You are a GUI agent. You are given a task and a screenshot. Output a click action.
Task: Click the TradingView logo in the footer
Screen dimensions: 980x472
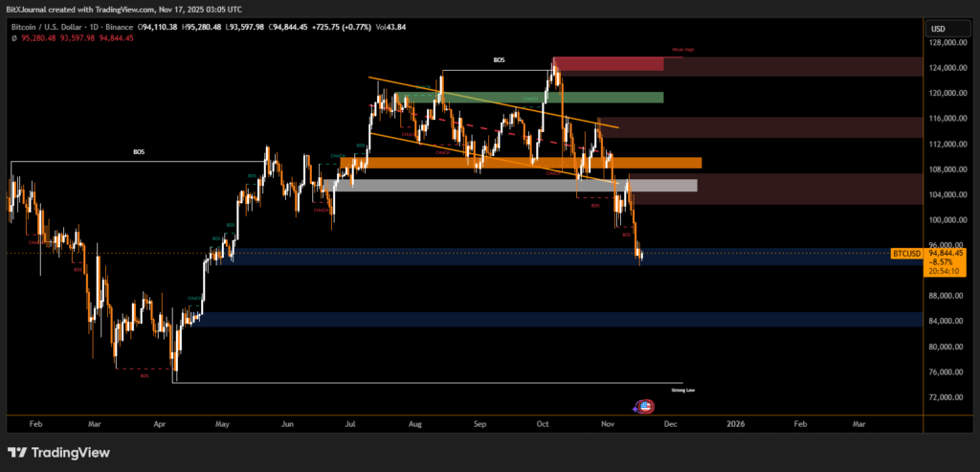tap(58, 452)
